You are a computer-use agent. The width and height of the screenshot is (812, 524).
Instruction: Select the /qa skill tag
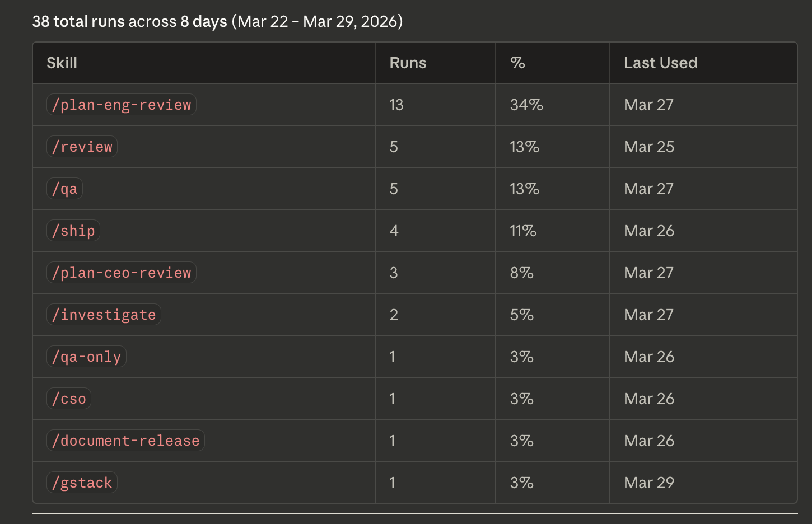(x=64, y=189)
